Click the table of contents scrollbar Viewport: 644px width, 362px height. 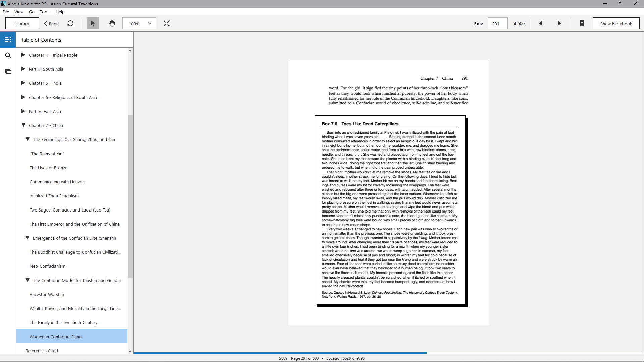click(x=130, y=196)
